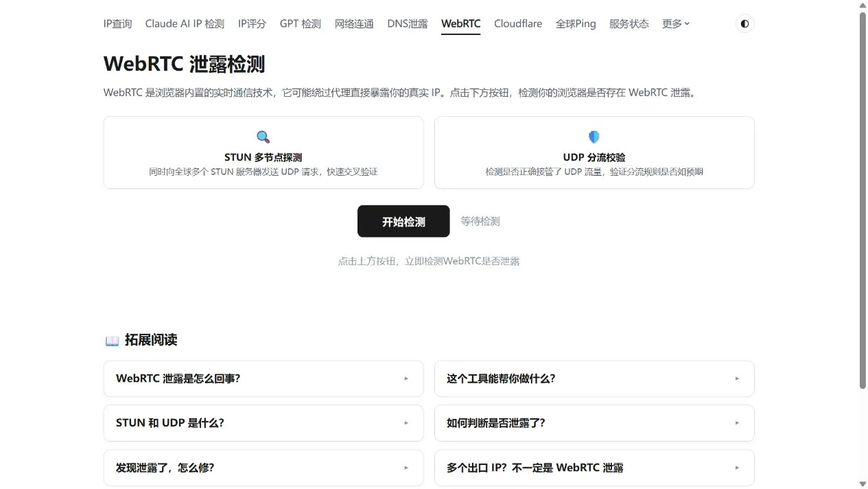Click the scrollbar up arrow
Viewport: 868px width, 489px height.
[863, 5]
